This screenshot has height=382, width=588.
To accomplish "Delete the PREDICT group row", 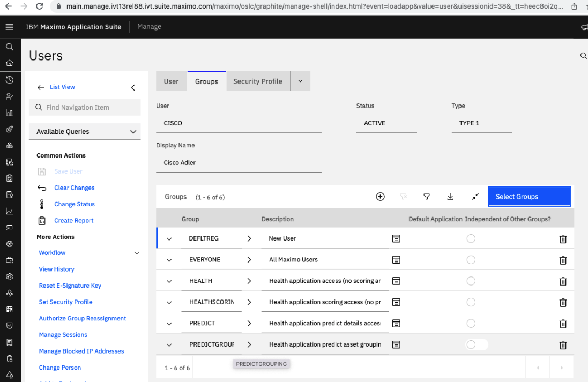I will point(563,324).
